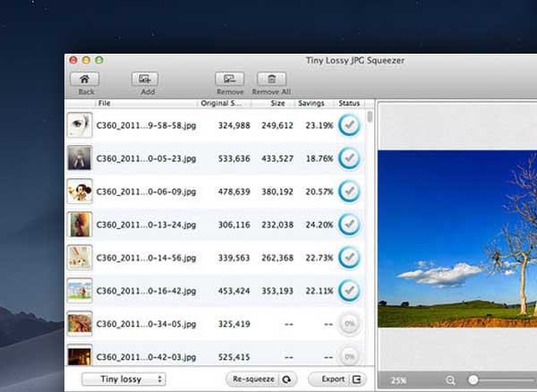Viewport: 537px width, 392px height.
Task: Open the Tiny lossy compression dropdown
Action: point(124,379)
